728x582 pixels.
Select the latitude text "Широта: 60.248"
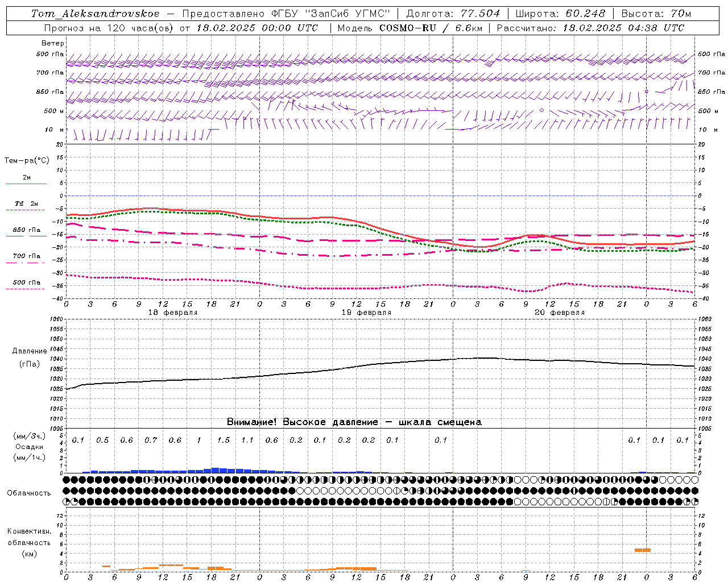click(561, 14)
